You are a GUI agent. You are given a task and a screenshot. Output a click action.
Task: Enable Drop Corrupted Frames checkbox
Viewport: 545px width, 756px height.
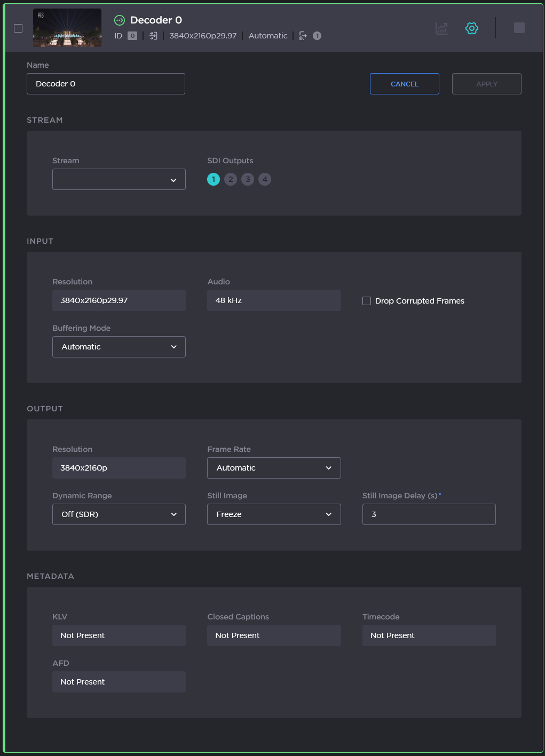pos(367,301)
